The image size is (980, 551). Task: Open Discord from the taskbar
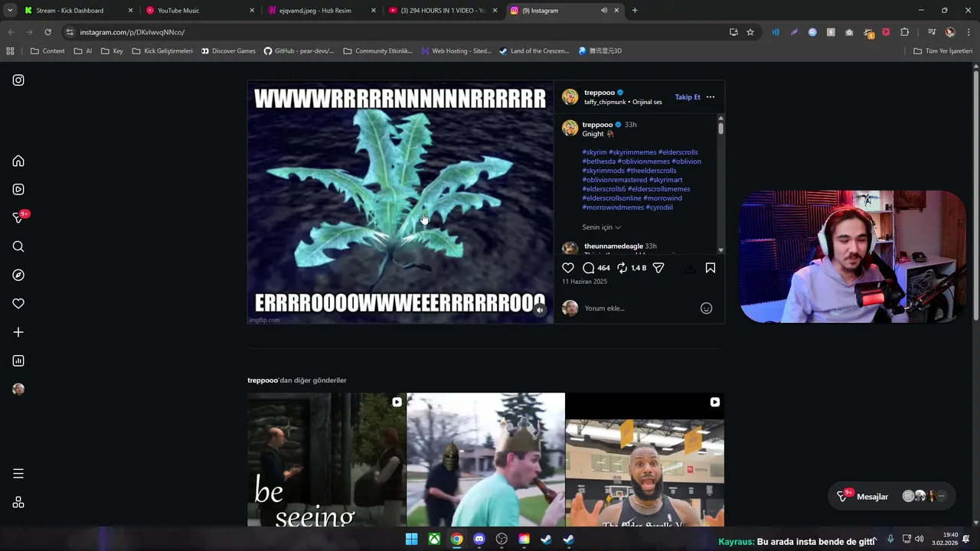479,539
